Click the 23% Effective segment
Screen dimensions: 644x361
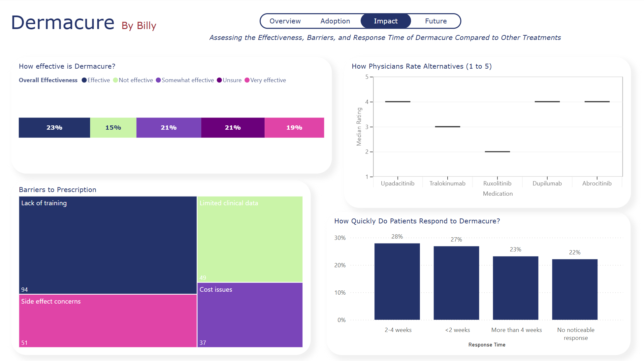54,127
